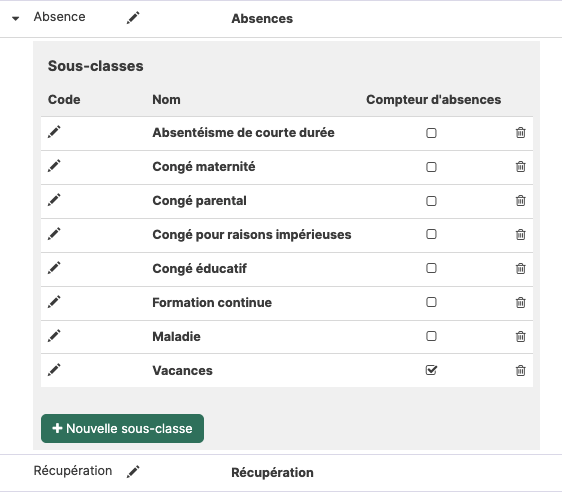Add a Nouvelle sous-classe
Image resolution: width=562 pixels, height=494 pixels.
[122, 428]
